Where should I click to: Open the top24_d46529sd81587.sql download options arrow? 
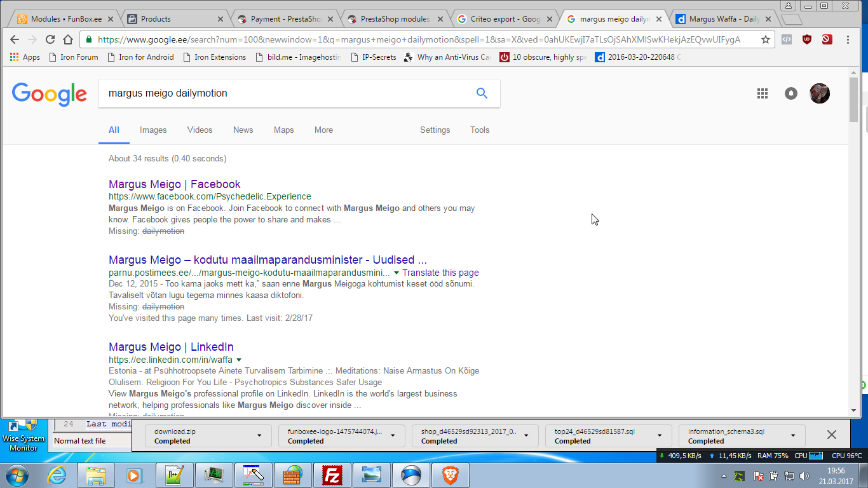[x=660, y=435]
